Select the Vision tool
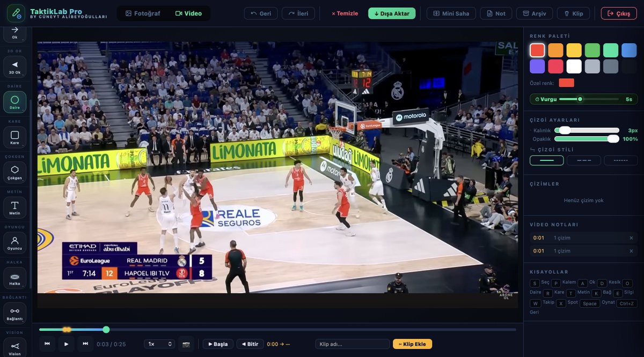644x357 pixels. (14, 347)
